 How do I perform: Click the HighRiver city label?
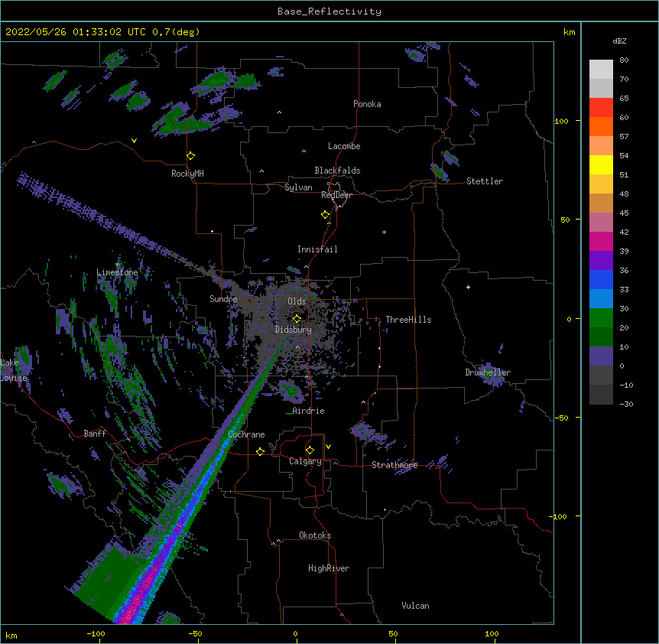pyautogui.click(x=329, y=568)
